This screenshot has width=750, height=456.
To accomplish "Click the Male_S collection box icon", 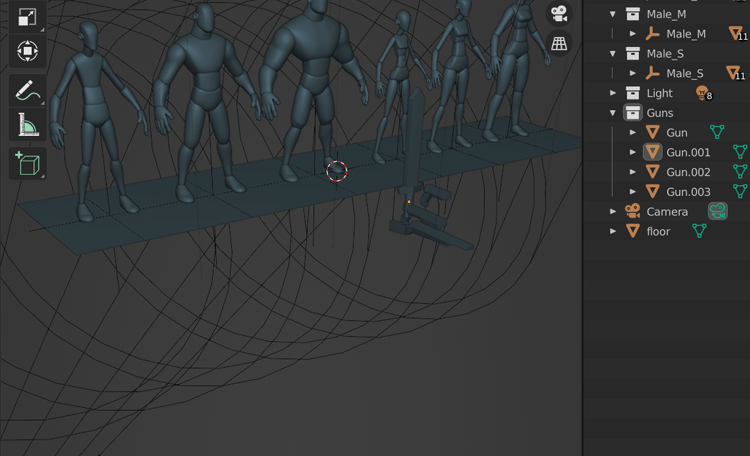I will coord(633,54).
